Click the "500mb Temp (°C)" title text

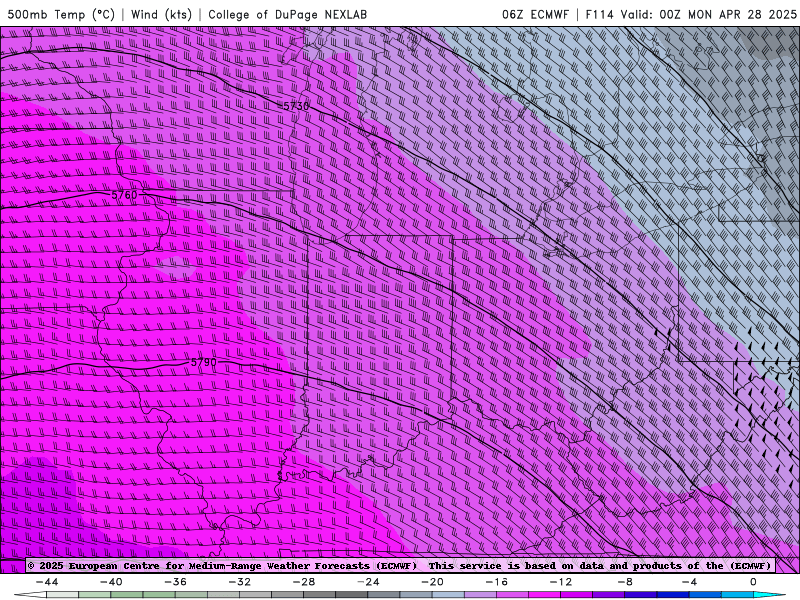pyautogui.click(x=61, y=14)
